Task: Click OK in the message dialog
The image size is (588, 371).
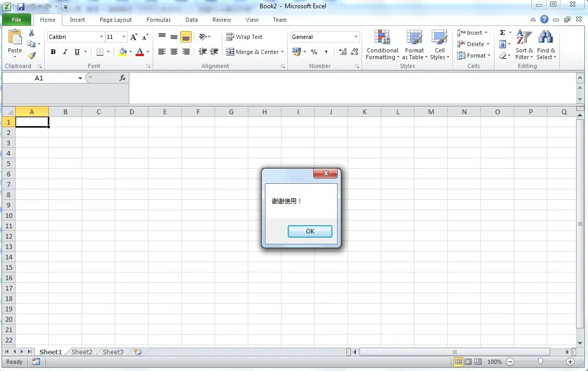Action: pos(310,231)
